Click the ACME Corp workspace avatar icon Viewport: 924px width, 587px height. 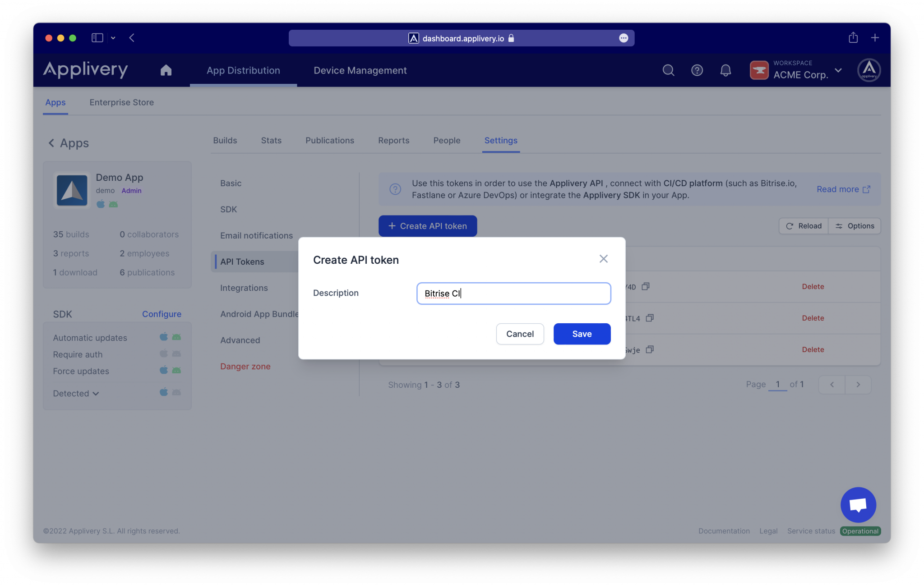click(x=758, y=70)
